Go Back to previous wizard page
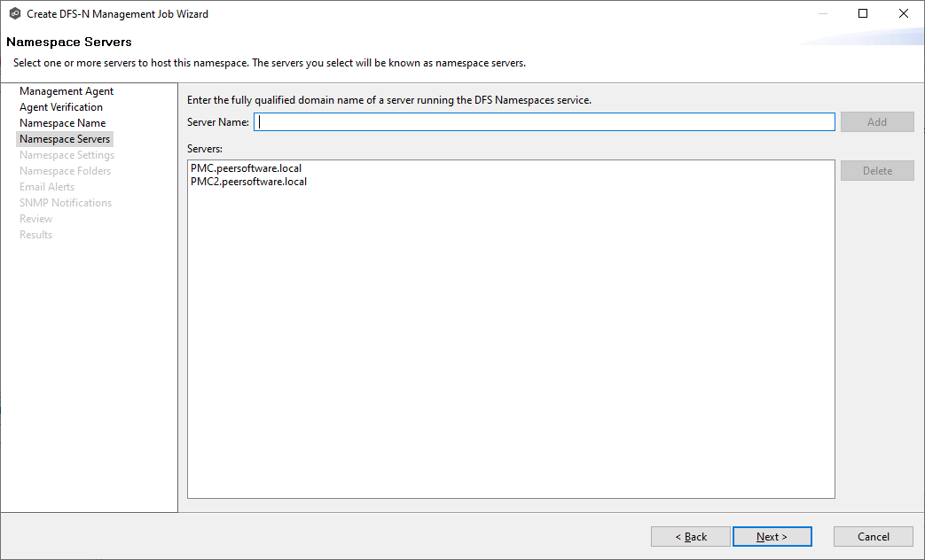This screenshot has height=560, width=925. point(691,536)
